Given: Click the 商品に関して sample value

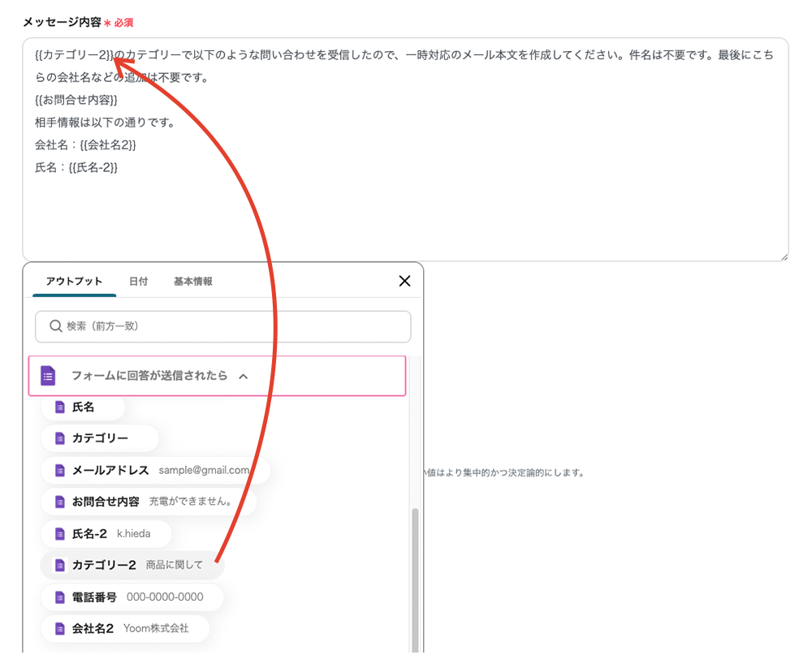Looking at the screenshot, I should 174,565.
